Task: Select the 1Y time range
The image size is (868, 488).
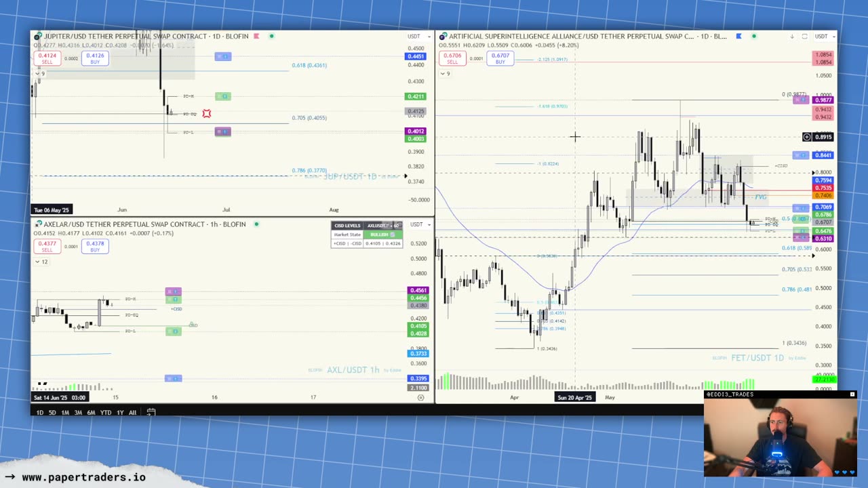Action: click(x=120, y=412)
